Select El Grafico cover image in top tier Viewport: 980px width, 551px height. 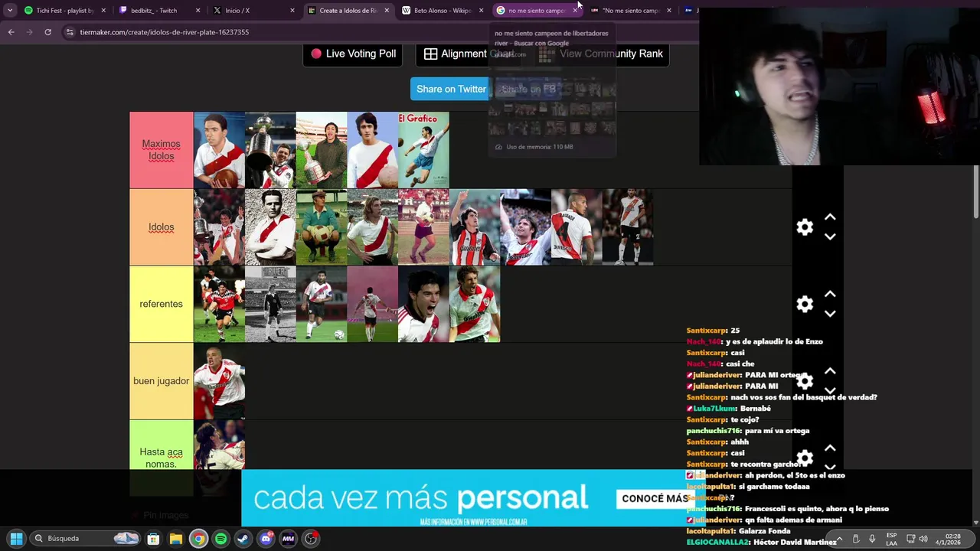point(423,150)
